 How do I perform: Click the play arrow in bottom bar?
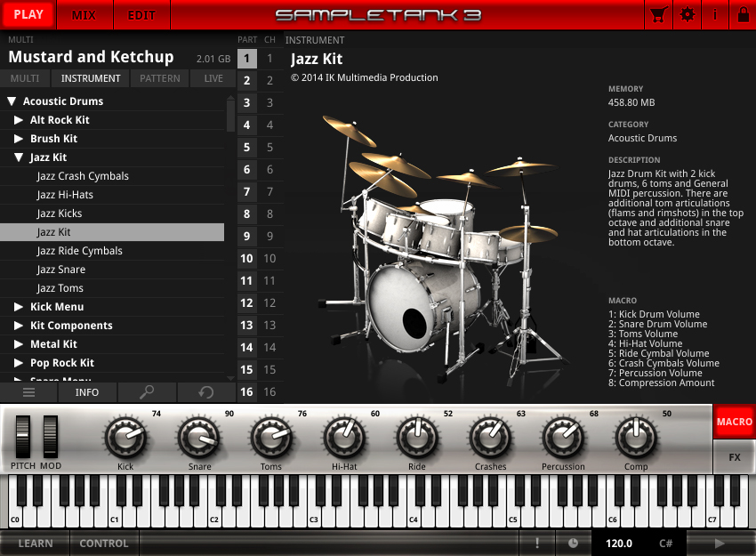click(720, 543)
